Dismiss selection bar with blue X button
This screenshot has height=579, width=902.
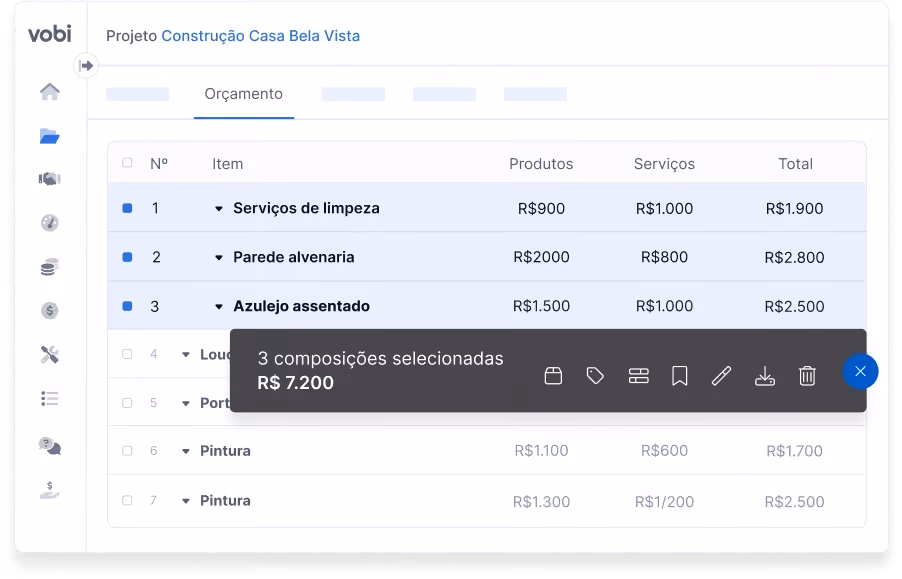click(x=860, y=371)
